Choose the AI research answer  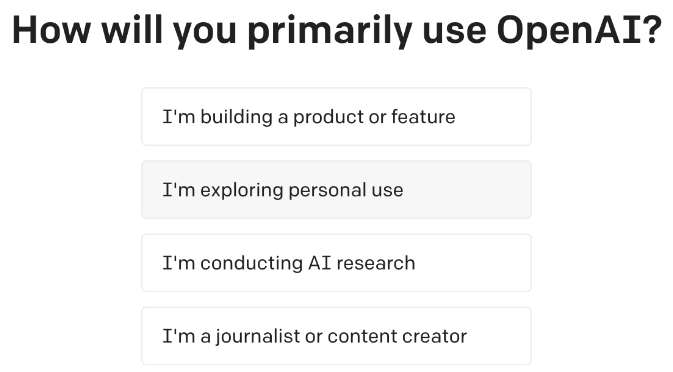(336, 263)
